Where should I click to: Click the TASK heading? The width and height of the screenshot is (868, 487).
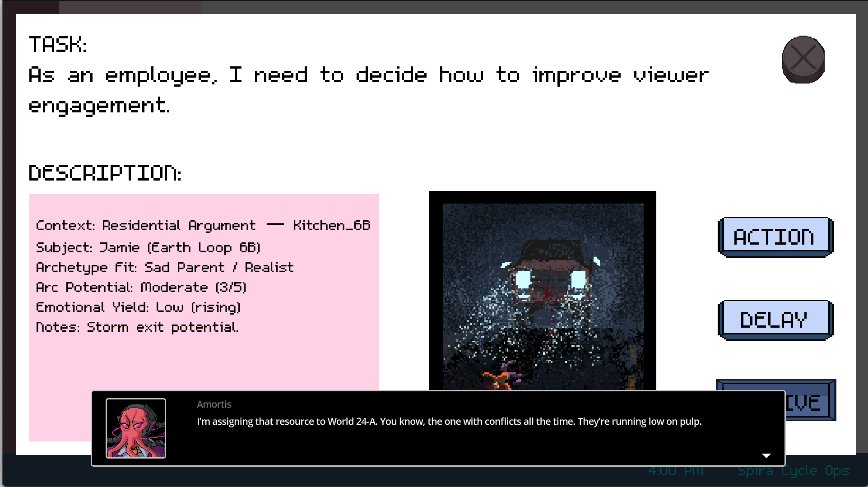(58, 45)
